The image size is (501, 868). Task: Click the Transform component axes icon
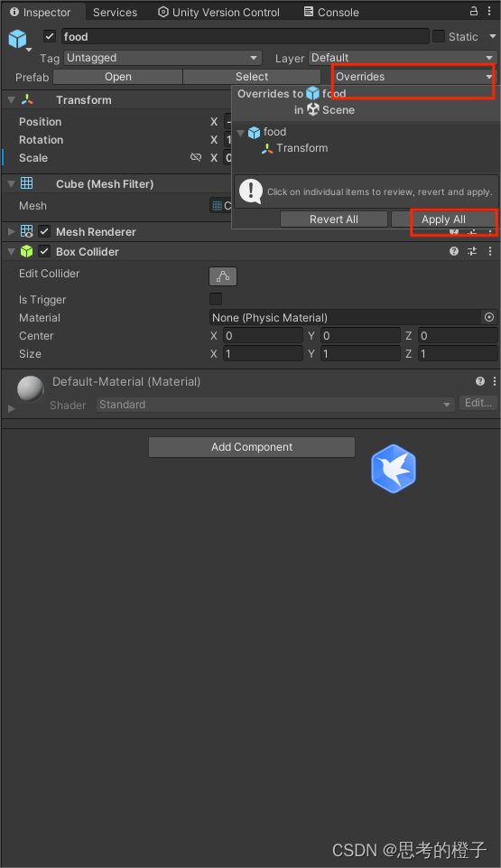point(27,100)
